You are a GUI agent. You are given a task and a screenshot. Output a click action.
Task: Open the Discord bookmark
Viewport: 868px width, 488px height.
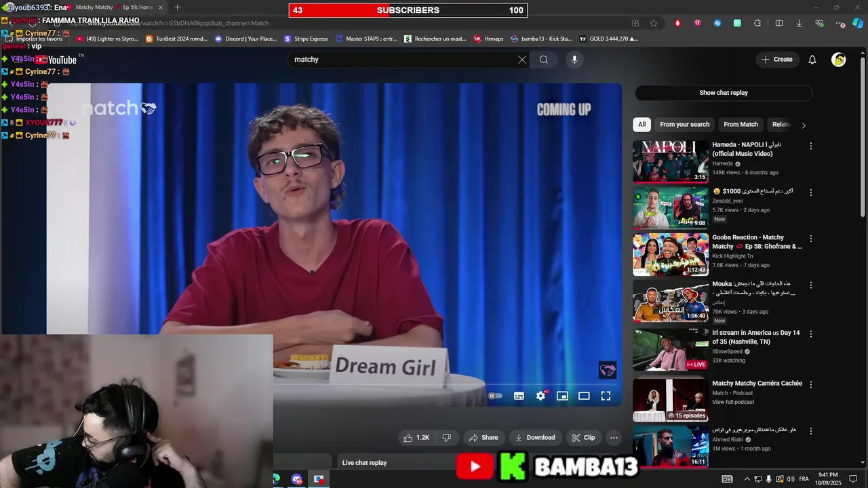(x=245, y=39)
